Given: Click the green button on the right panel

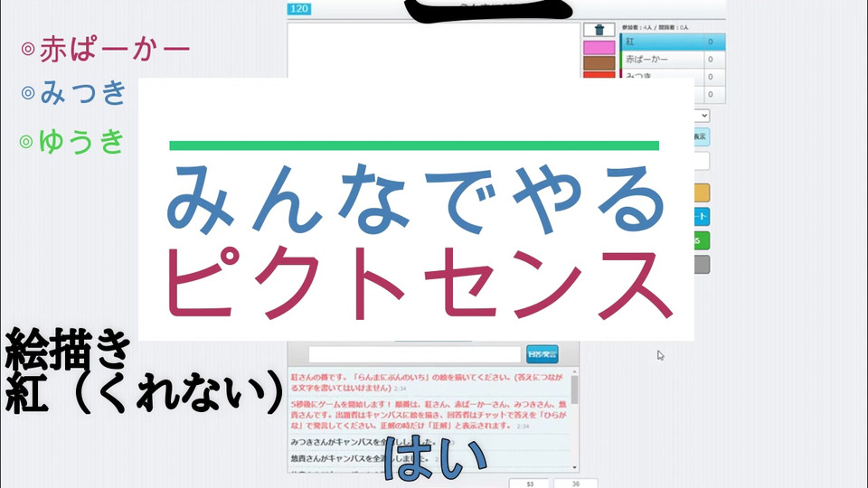Looking at the screenshot, I should (702, 240).
